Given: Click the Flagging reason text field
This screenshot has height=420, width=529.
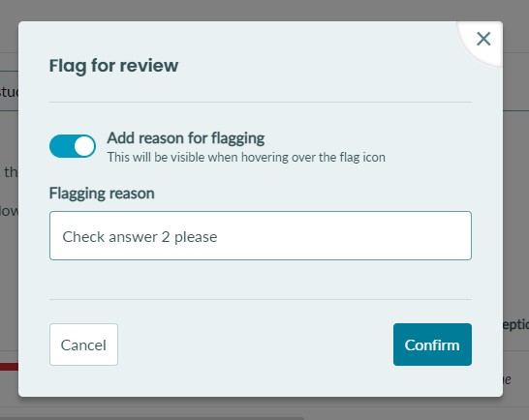Looking at the screenshot, I should [x=261, y=235].
